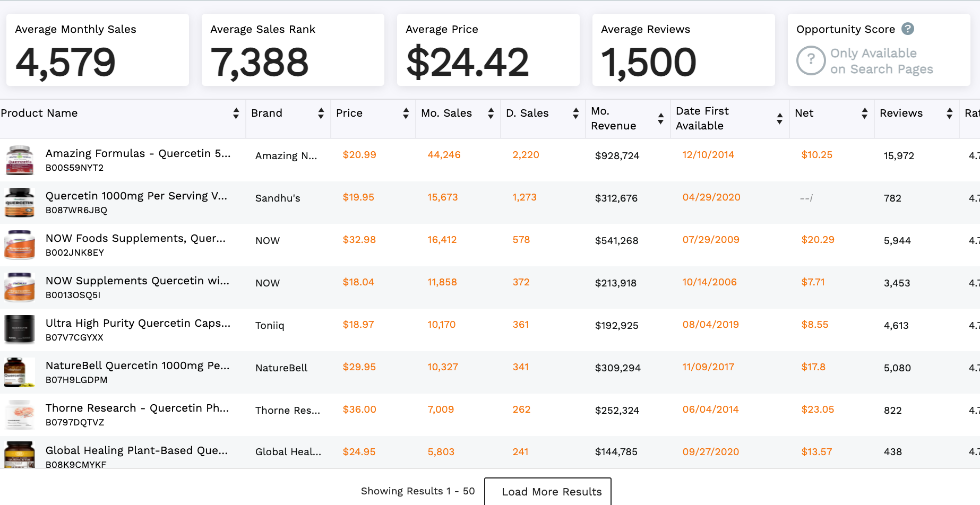Open Thorne Research - Quercetin Ph... link
The height and width of the screenshot is (505, 980).
pyautogui.click(x=137, y=408)
